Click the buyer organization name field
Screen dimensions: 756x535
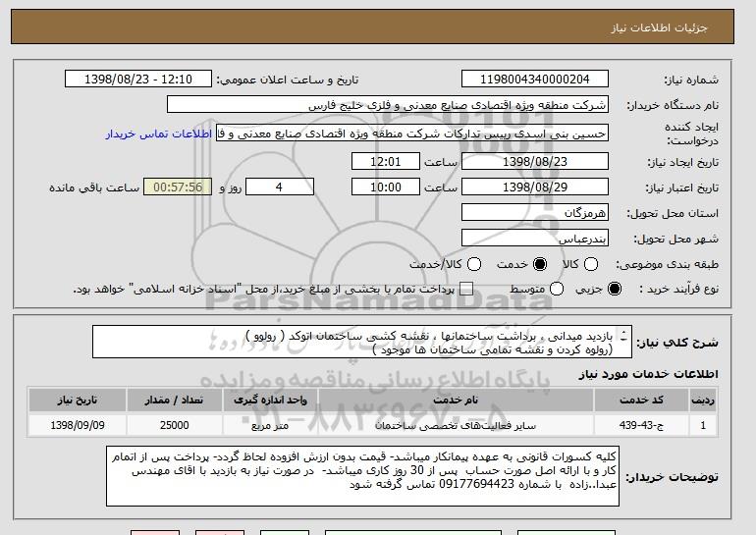pos(388,105)
